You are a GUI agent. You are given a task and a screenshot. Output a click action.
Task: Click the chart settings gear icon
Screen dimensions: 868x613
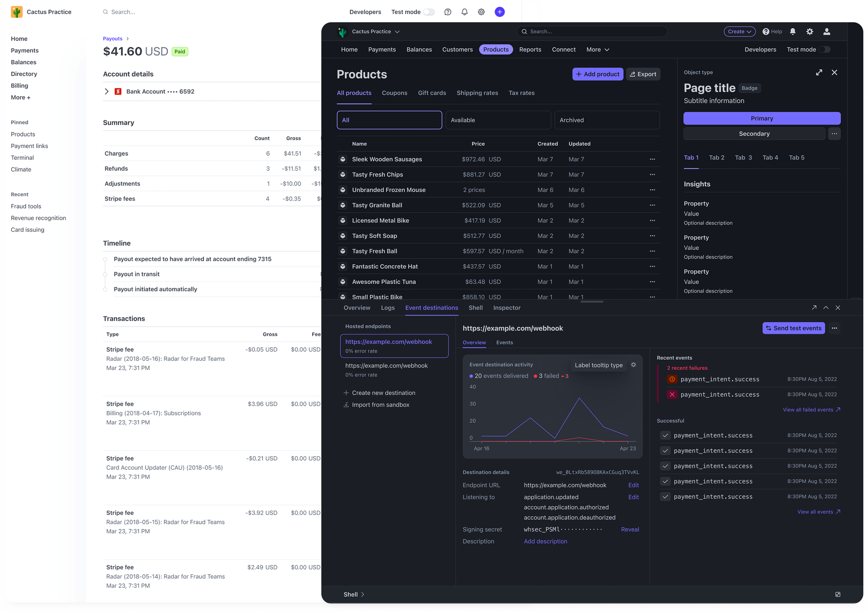point(634,364)
